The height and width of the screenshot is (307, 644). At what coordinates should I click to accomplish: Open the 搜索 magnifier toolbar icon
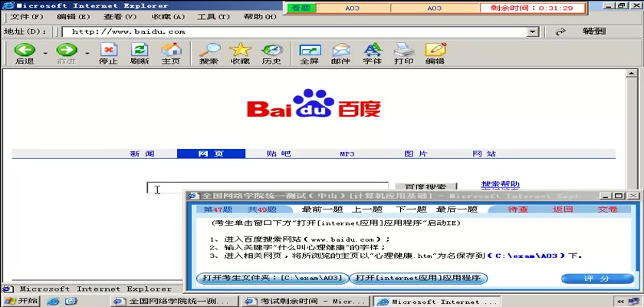point(209,54)
